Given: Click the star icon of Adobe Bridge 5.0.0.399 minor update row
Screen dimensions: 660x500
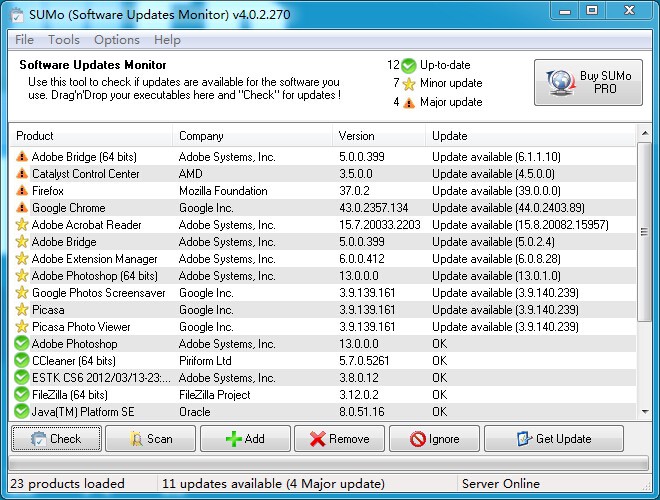Looking at the screenshot, I should [21, 242].
